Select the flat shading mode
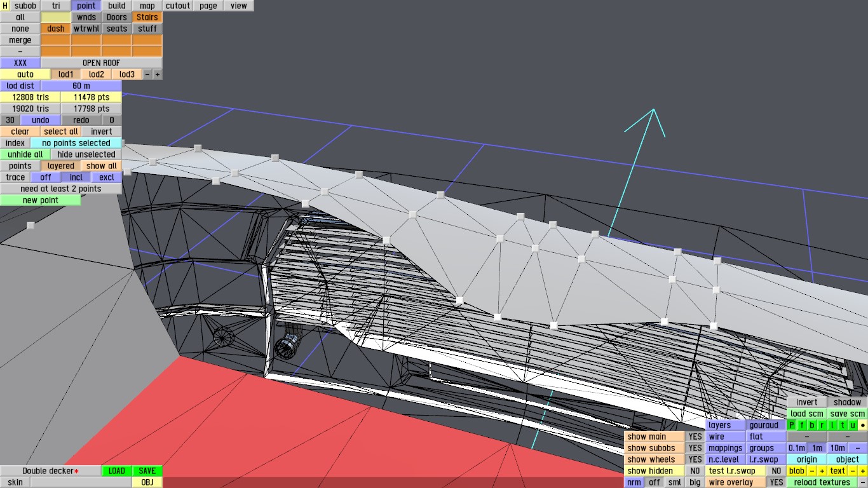This screenshot has height=488, width=868. [766, 437]
